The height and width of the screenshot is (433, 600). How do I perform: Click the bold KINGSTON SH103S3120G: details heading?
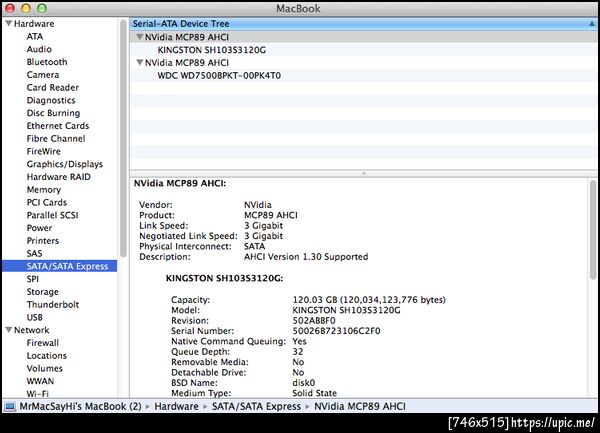[x=224, y=278]
